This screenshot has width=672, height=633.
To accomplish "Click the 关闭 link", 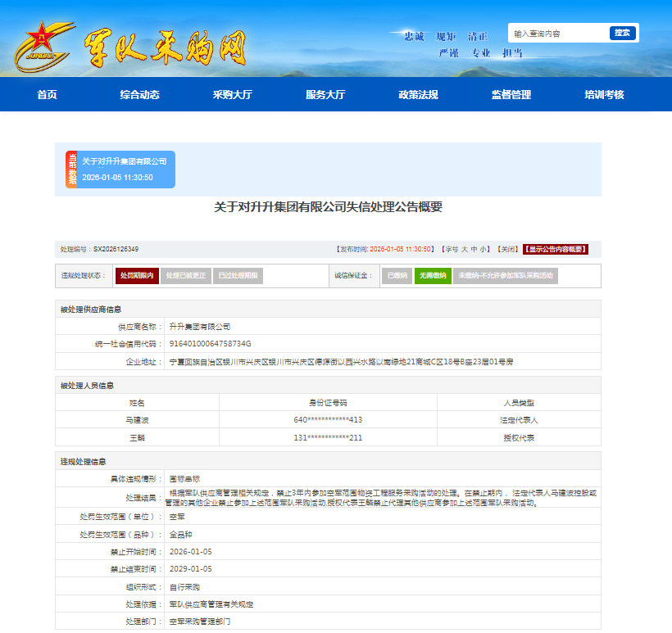I will (x=508, y=249).
